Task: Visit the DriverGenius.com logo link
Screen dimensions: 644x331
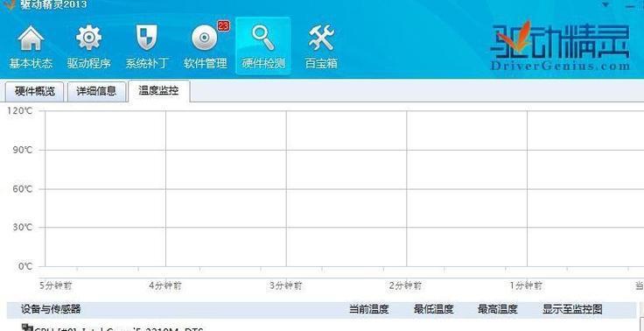Action: [560, 46]
